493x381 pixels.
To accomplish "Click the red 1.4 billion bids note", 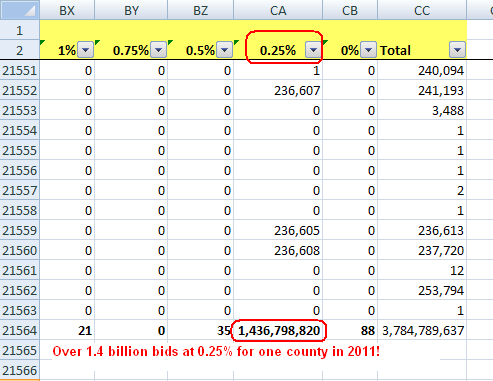I will pyautogui.click(x=216, y=351).
